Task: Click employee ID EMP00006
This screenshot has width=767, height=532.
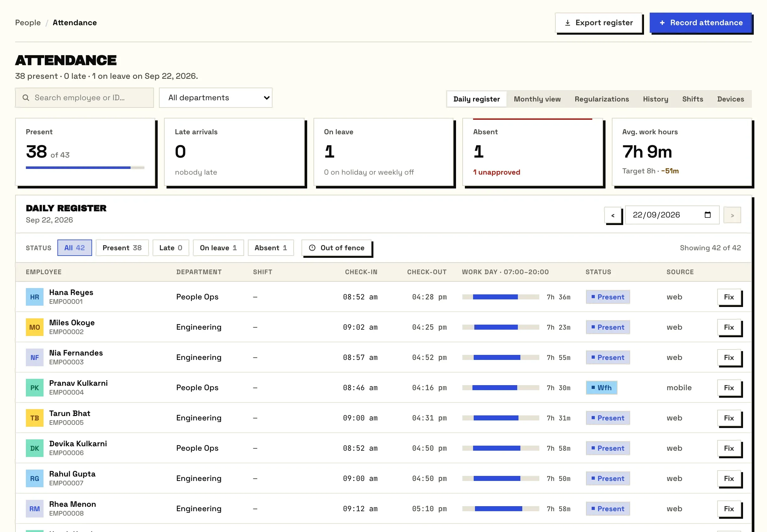Action: (66, 453)
